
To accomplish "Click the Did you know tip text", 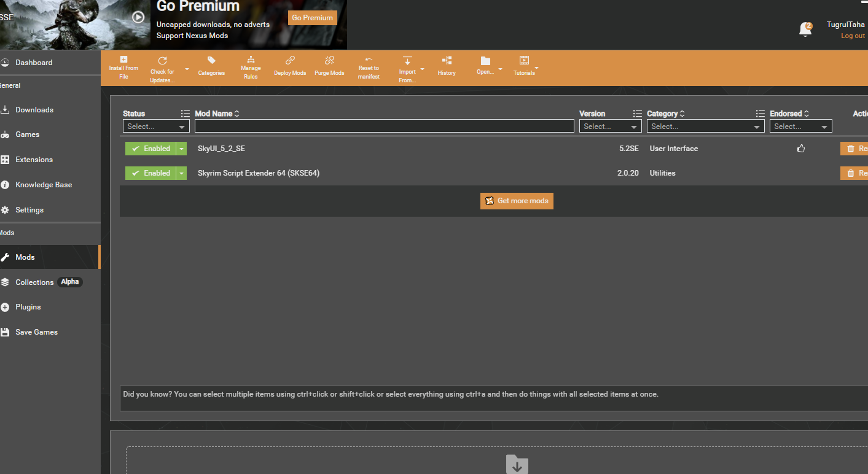I will [391, 394].
